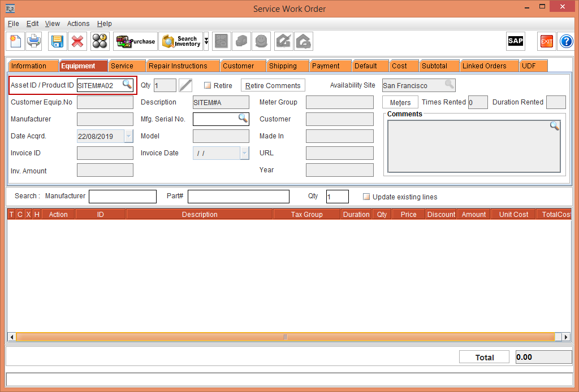Image resolution: width=579 pixels, height=392 pixels.
Task: Save using the floppy disk icon
Action: coord(57,41)
